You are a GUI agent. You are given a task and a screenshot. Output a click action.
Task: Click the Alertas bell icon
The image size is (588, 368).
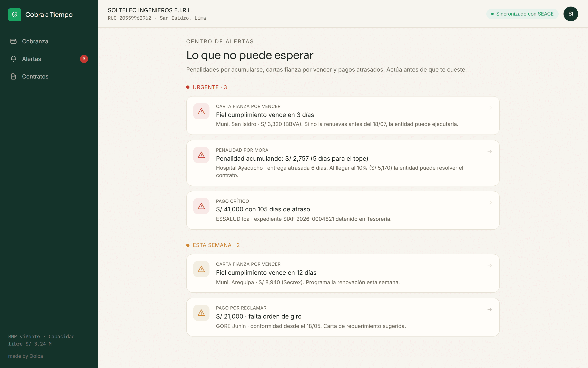(x=13, y=59)
